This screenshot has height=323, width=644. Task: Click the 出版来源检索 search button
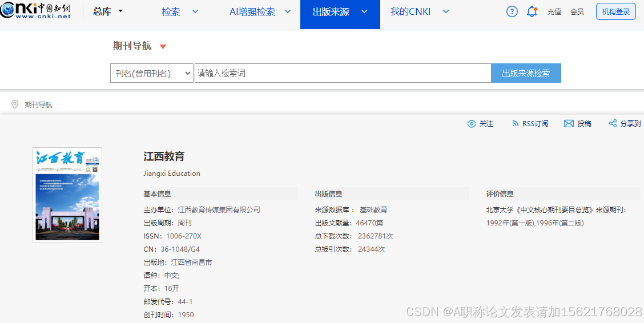(x=526, y=73)
